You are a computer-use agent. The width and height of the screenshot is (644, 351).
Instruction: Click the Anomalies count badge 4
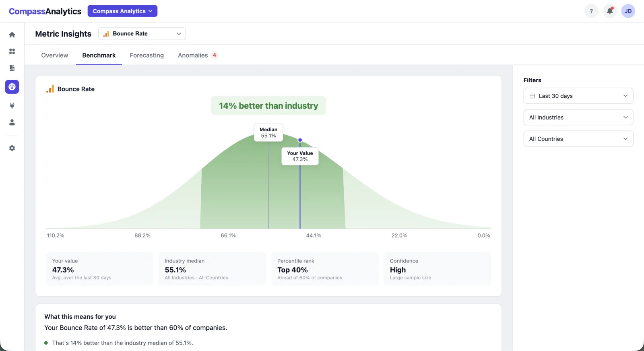pyautogui.click(x=215, y=55)
